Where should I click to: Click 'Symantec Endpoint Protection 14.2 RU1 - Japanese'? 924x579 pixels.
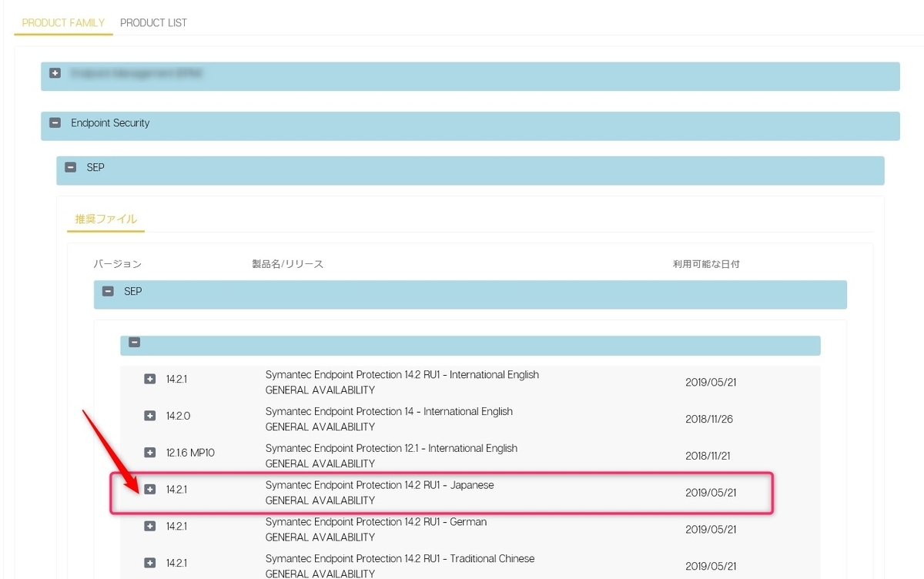[380, 485]
